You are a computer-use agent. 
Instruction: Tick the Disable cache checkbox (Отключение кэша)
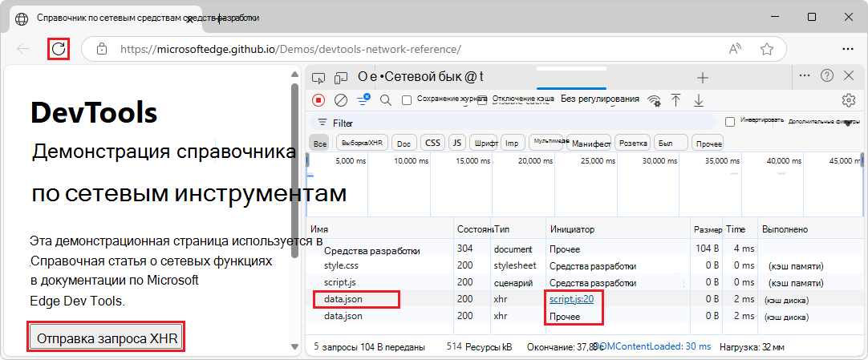(482, 100)
